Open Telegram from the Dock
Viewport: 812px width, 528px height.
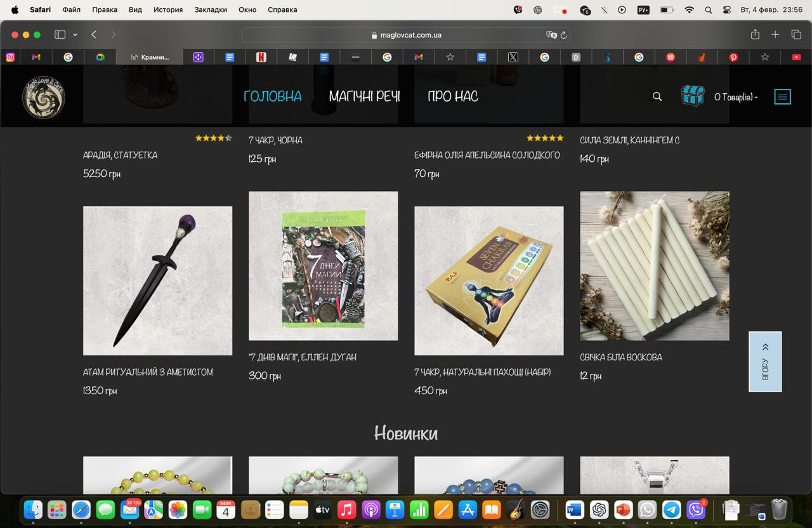tap(671, 509)
